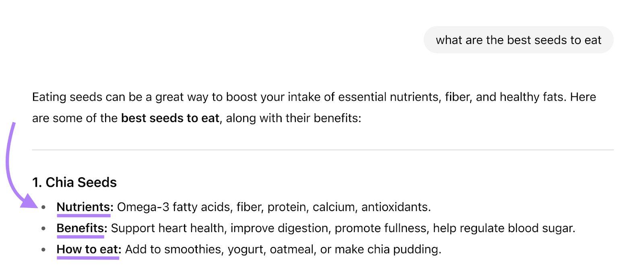Screen dimensions: 644x280
Task: Click the bullet dot before Nutrients
Action: (x=43, y=207)
